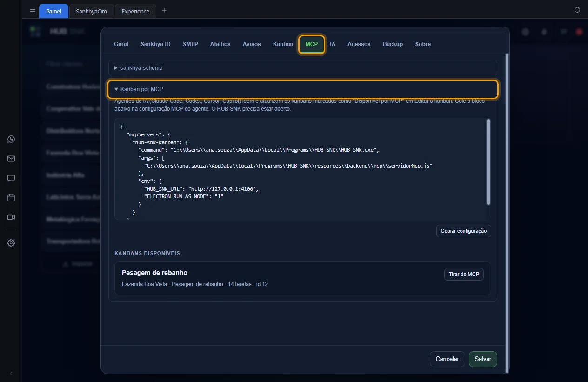This screenshot has height=382, width=588.
Task: Click the ELECTRON_RUN_AS_NODE line in config
Action: (x=184, y=197)
